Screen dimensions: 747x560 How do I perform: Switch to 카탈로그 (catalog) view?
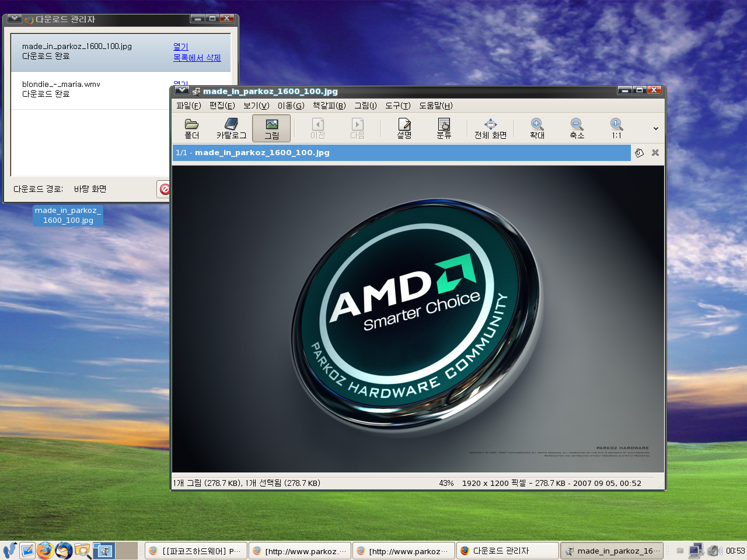point(231,128)
